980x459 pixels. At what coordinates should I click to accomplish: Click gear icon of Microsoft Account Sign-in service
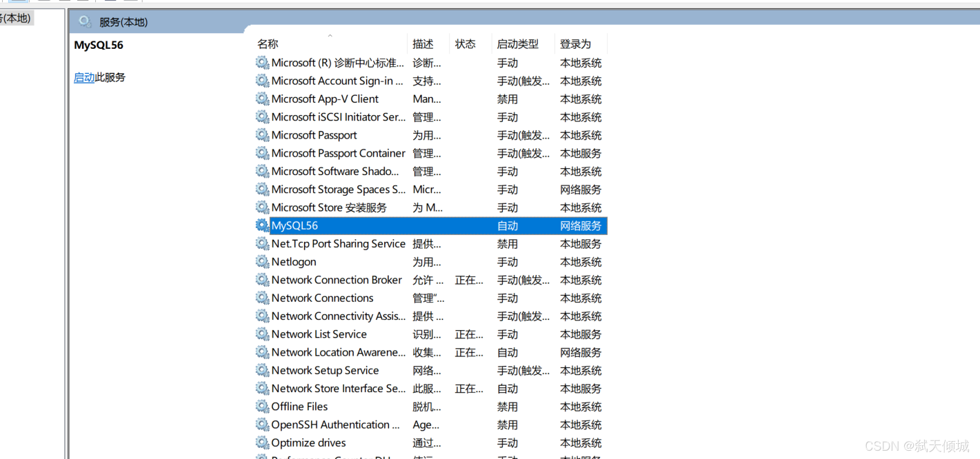click(x=262, y=81)
